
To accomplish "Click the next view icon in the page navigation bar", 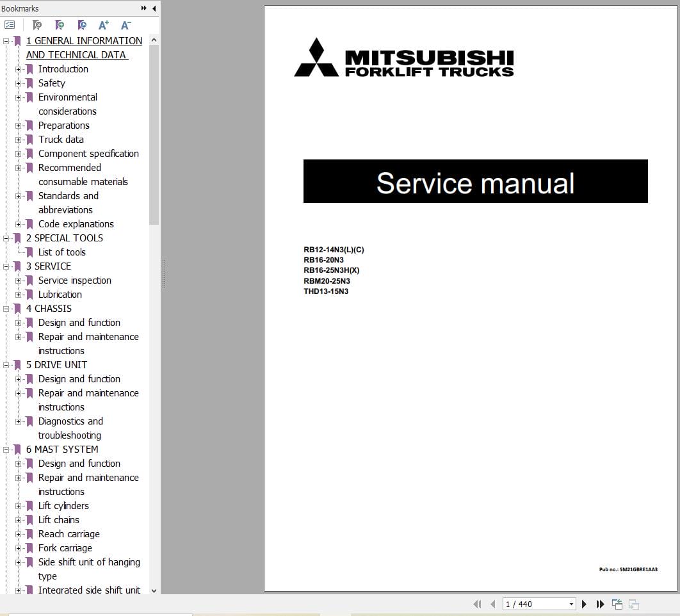I will click(634, 604).
